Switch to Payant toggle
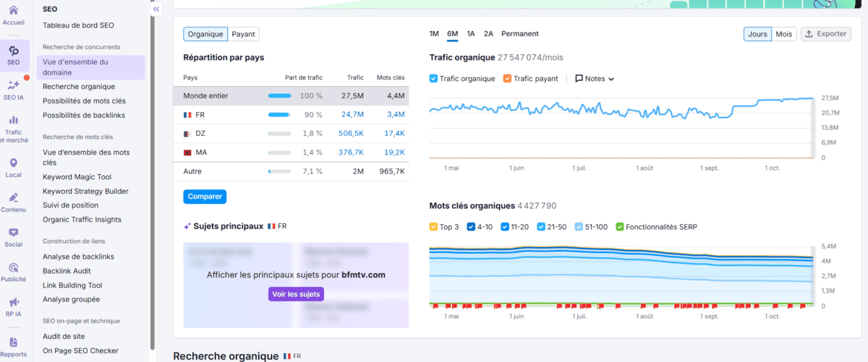This screenshot has width=868, height=362. tap(244, 34)
